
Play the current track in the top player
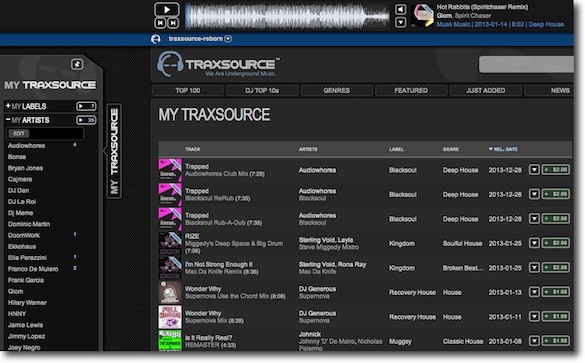coord(166,9)
